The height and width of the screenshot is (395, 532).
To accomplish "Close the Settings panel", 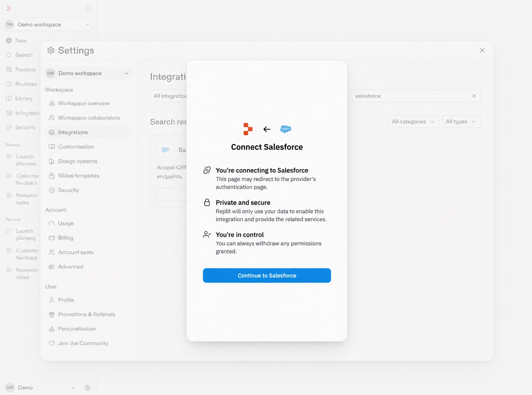I will click(482, 50).
